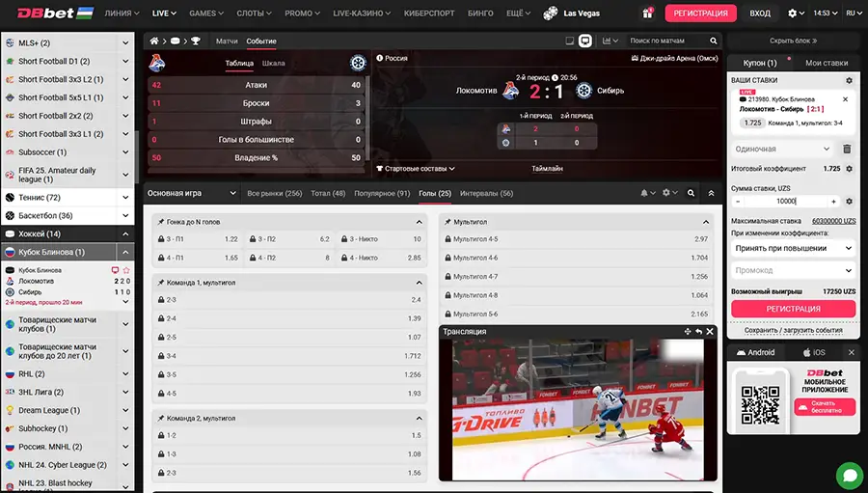Click the ВХОД login button
This screenshot has width=868, height=493.
[760, 14]
